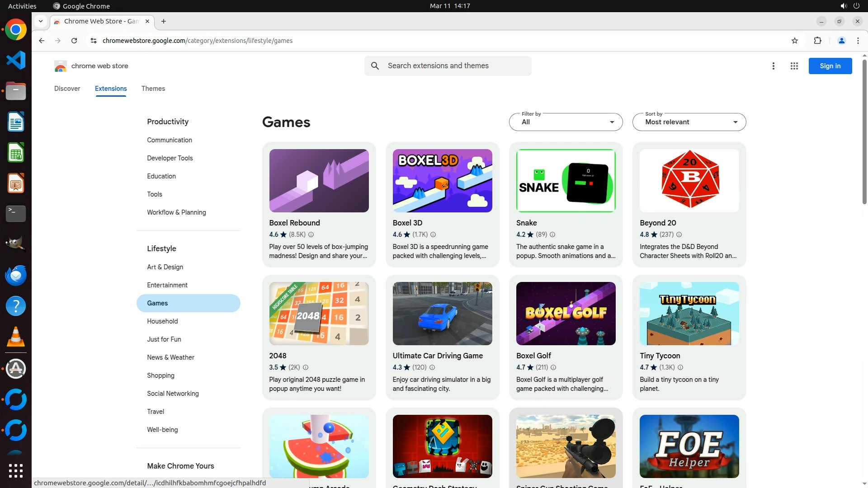Click the rating info icon for Snake

552,235
